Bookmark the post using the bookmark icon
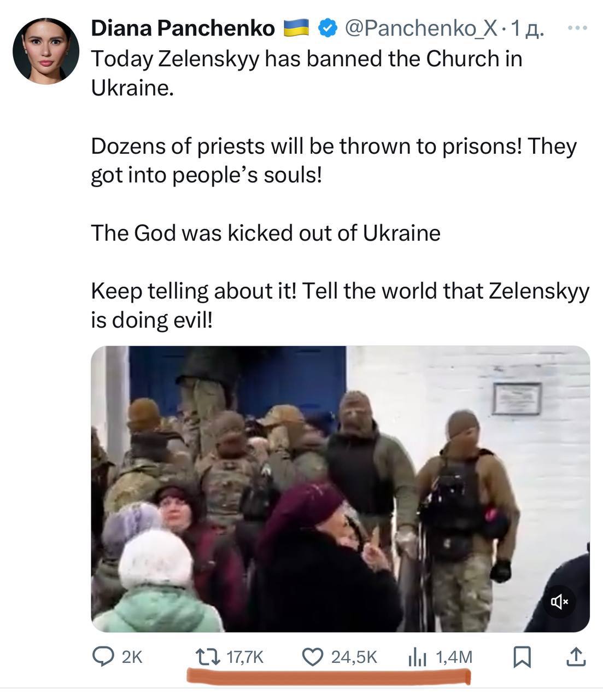 pyautogui.click(x=523, y=657)
